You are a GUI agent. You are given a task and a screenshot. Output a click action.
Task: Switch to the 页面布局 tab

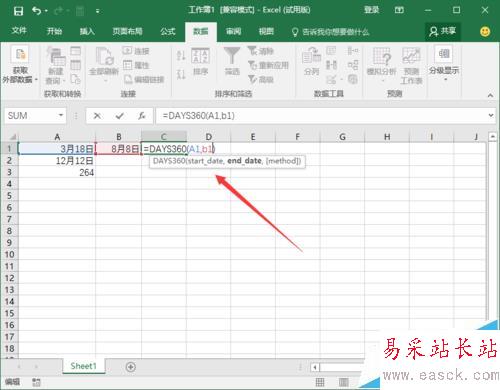(127, 31)
